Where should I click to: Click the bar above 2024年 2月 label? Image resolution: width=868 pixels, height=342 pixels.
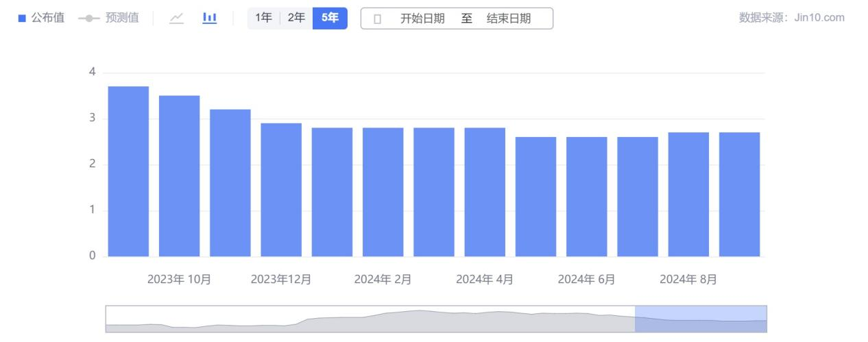[x=383, y=192]
